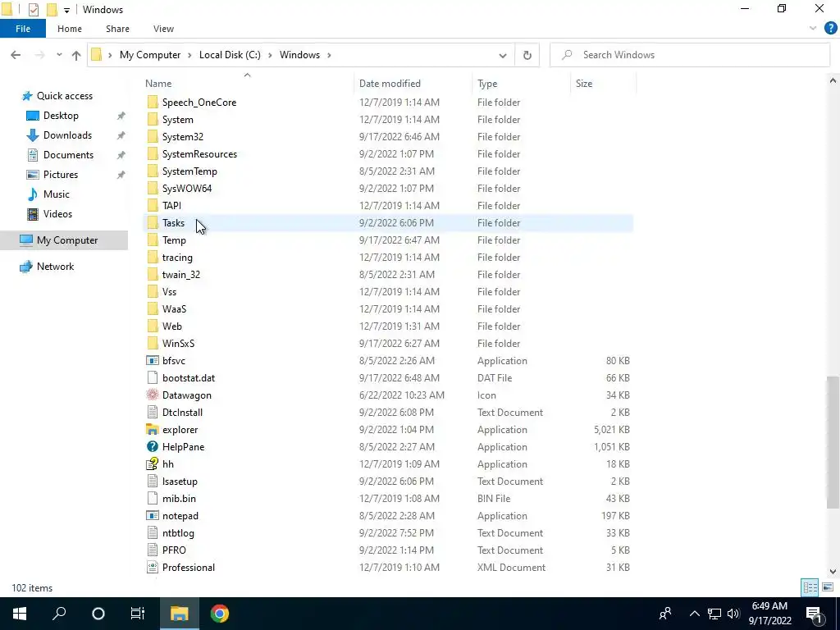
Task: Show hidden tray icons chevron
Action: [x=694, y=614]
